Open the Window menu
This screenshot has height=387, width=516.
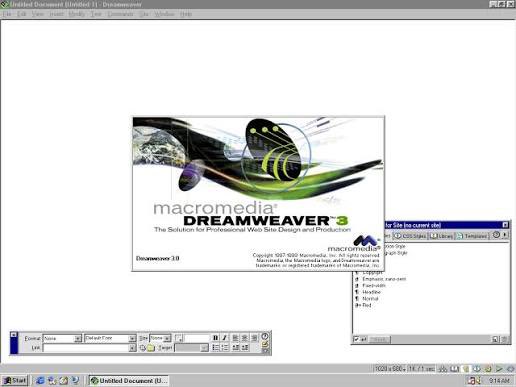(x=164, y=14)
